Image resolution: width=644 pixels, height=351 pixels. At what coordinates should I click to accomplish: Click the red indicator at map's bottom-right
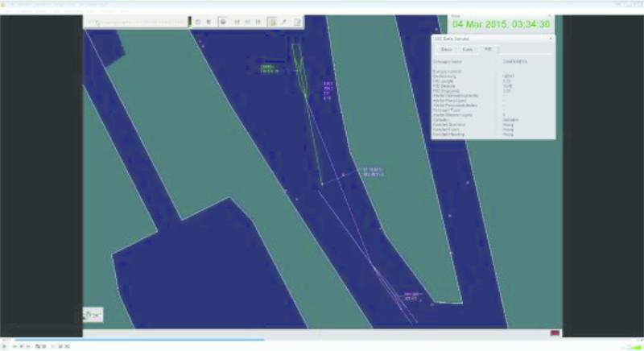(555, 332)
